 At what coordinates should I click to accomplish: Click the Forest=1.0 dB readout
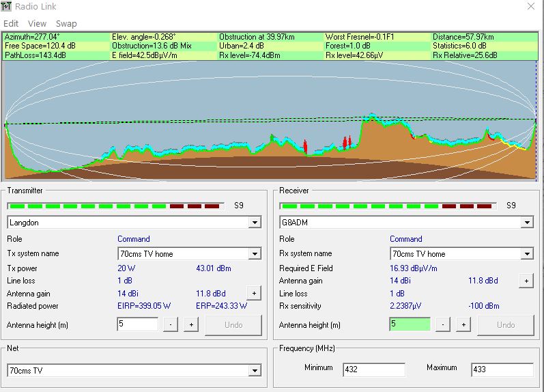pos(347,46)
